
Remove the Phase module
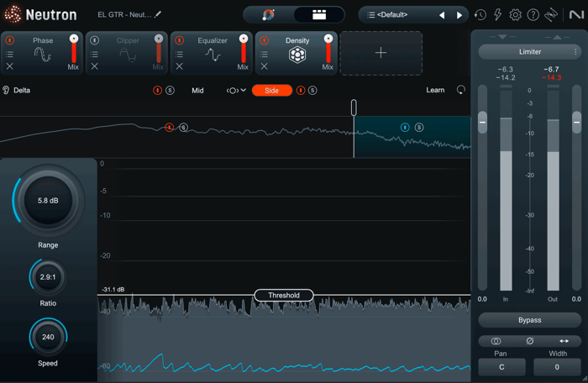(x=10, y=66)
